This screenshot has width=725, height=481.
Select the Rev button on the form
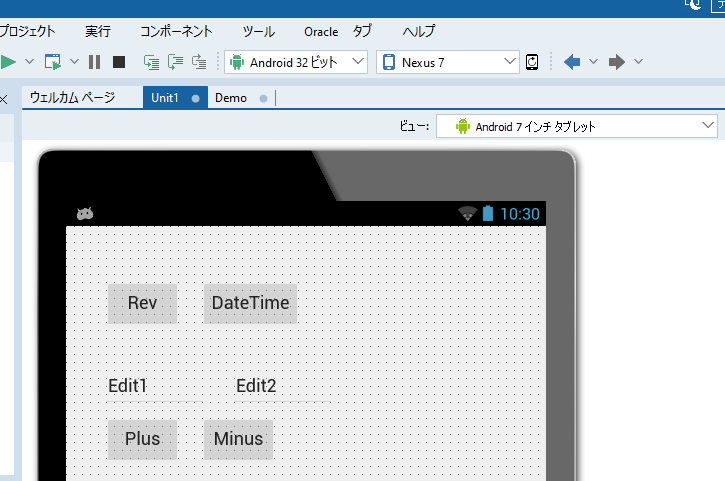point(142,303)
